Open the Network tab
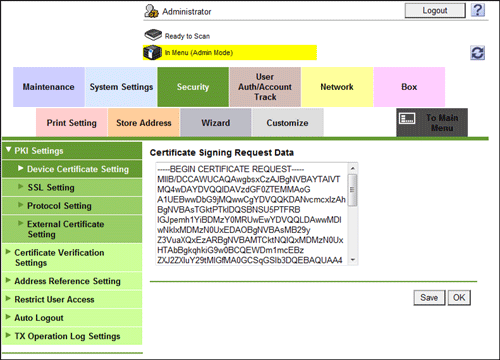 click(337, 87)
